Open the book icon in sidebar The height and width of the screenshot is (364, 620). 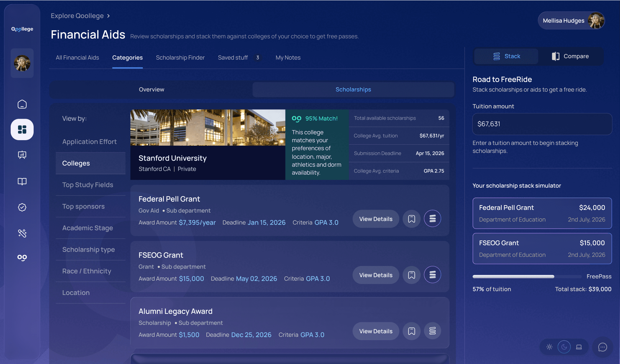pyautogui.click(x=22, y=182)
